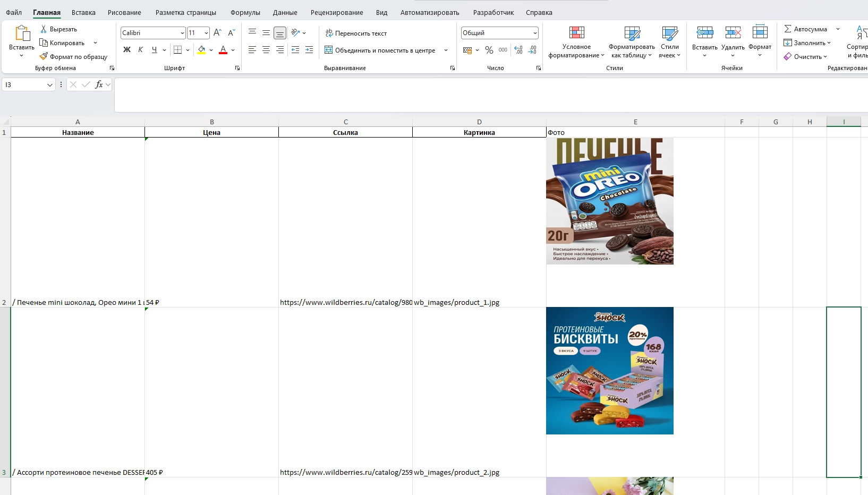Open the Clipboard (Буфер обмена) dialog launcher
The width and height of the screenshot is (868, 495).
(x=112, y=68)
